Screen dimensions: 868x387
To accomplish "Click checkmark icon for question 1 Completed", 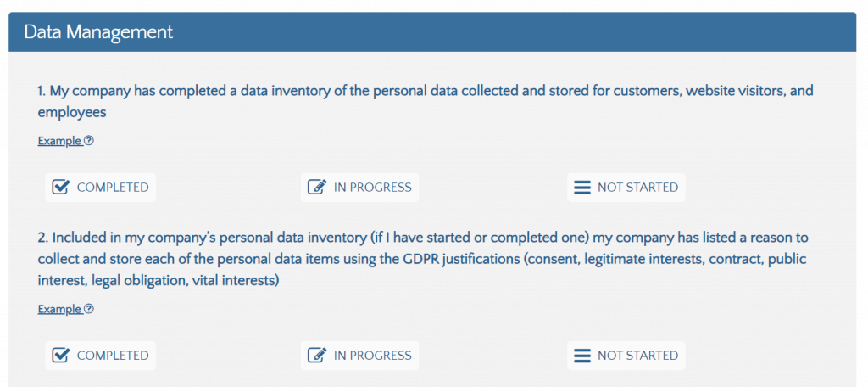I will [60, 188].
